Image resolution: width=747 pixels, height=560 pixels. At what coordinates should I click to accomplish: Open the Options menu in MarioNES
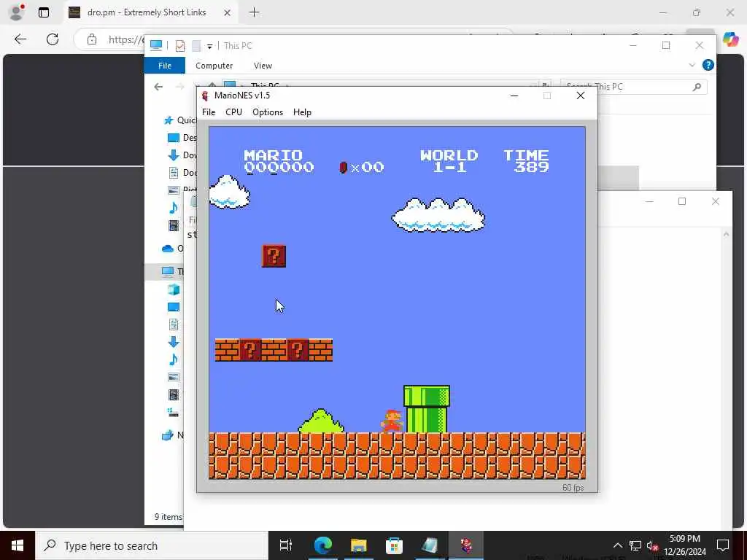(268, 112)
